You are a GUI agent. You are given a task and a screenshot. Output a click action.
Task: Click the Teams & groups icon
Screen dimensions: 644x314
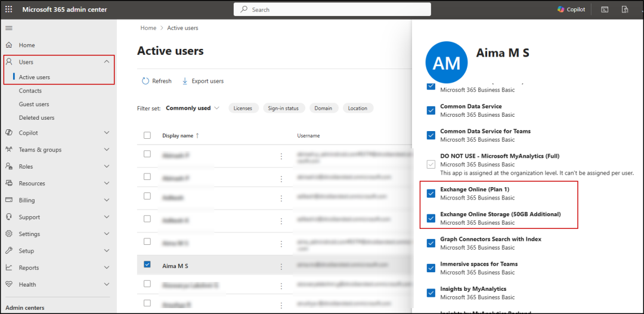[9, 150]
